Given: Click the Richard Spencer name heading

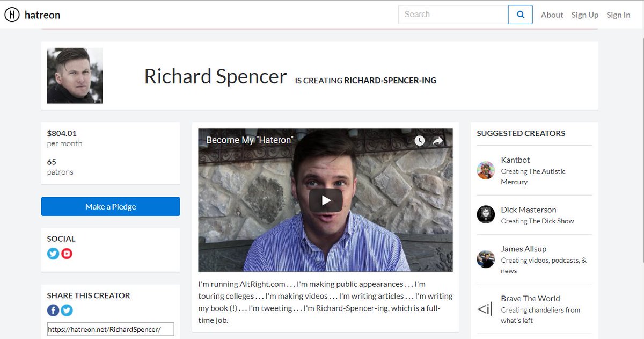Looking at the screenshot, I should [215, 76].
